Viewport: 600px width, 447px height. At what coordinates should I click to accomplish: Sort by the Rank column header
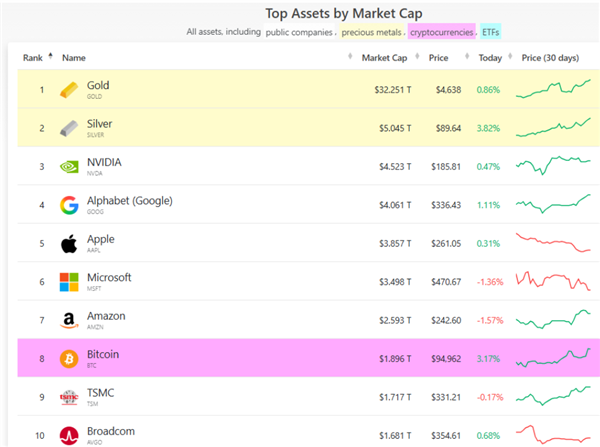click(34, 58)
